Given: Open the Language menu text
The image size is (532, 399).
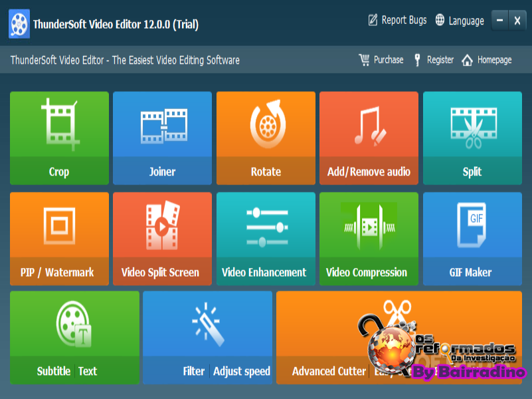Looking at the screenshot, I should pyautogui.click(x=466, y=21).
